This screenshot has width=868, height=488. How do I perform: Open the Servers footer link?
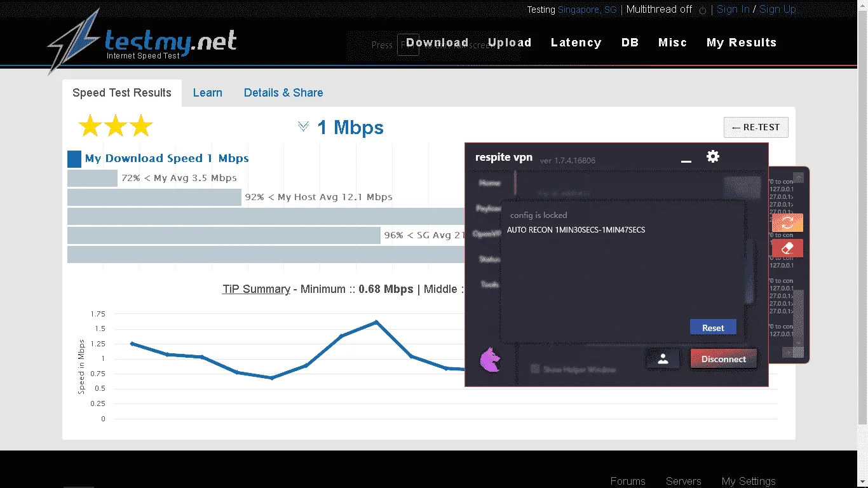pyautogui.click(x=684, y=481)
